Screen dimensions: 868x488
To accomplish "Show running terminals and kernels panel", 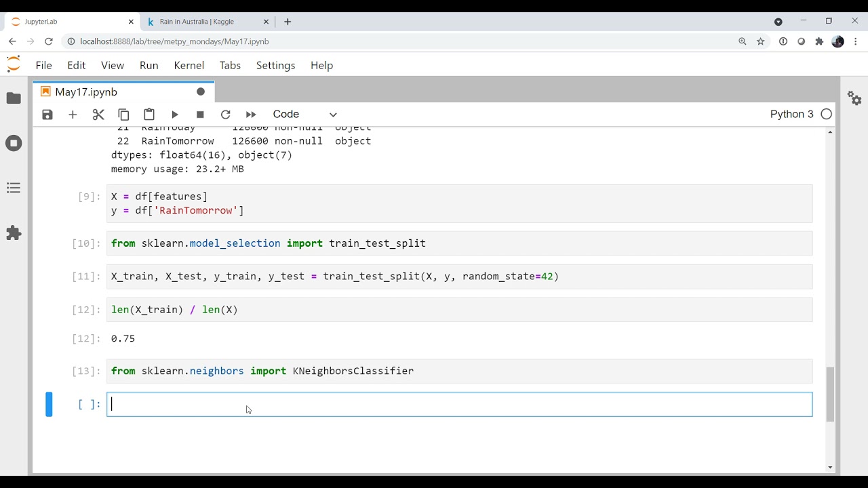I will tap(14, 143).
